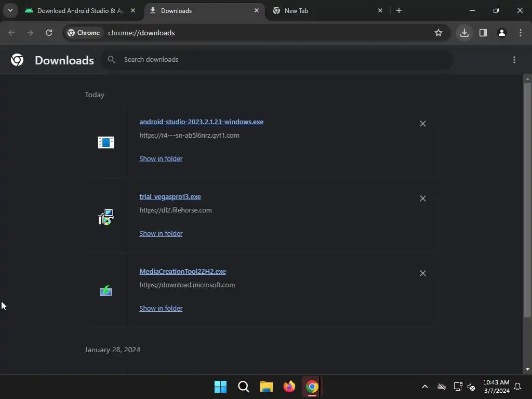Image resolution: width=532 pixels, height=399 pixels.
Task: Show trial_vegaspro13.exe in folder
Action: click(x=161, y=234)
